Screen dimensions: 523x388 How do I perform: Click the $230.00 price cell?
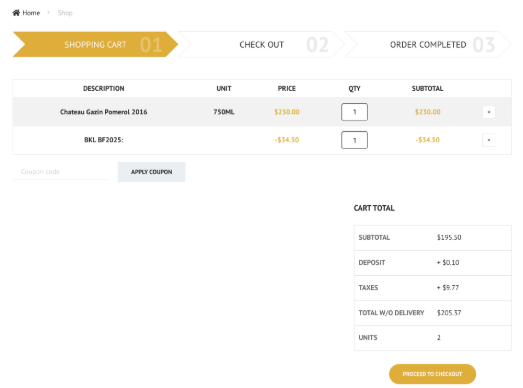tap(287, 112)
